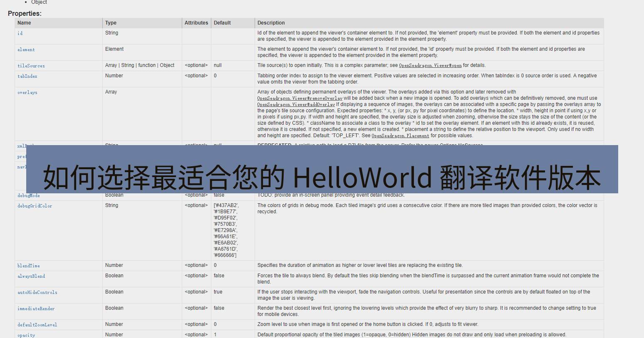
Task: Open the id property link
Action: point(20,33)
